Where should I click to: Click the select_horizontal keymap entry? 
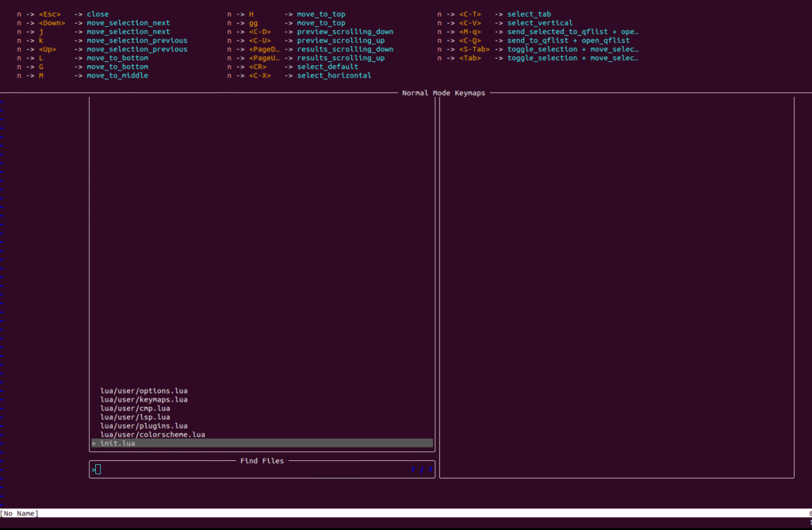pos(334,75)
